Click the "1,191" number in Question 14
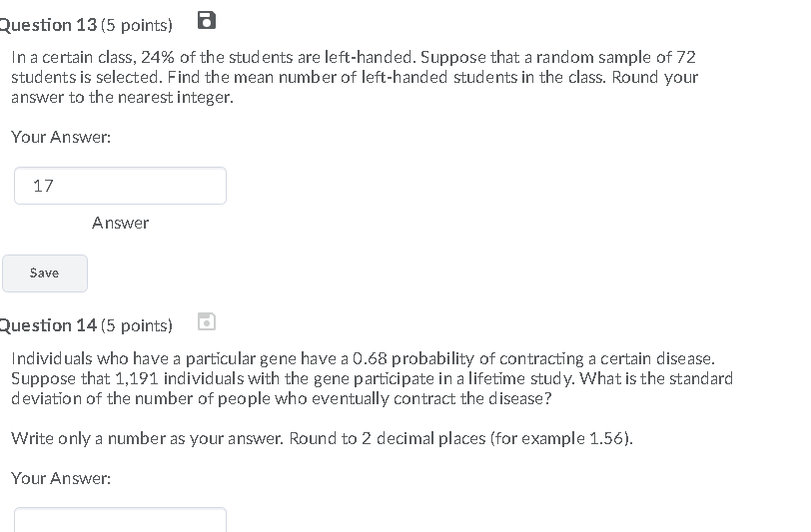The width and height of the screenshot is (811, 532). pos(137,378)
